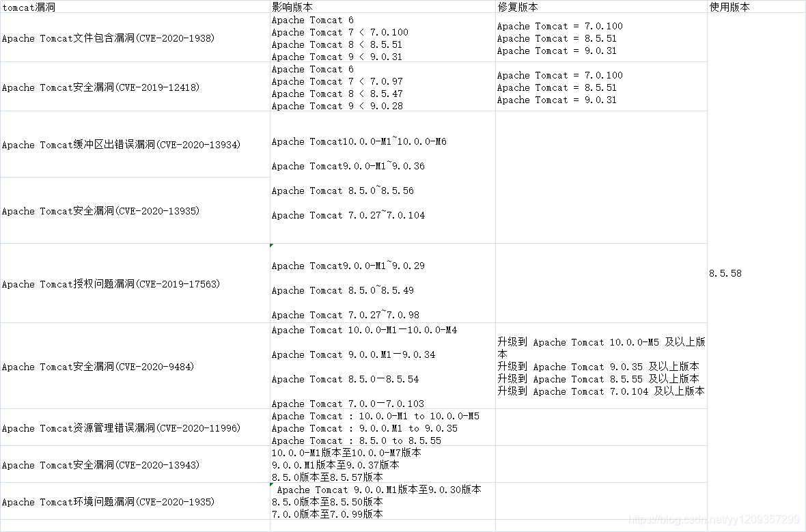Image resolution: width=806 pixels, height=532 pixels.
Task: Click affected versions cell with '9.0.0.M1版本至9.0.30版本'
Action: 383,502
